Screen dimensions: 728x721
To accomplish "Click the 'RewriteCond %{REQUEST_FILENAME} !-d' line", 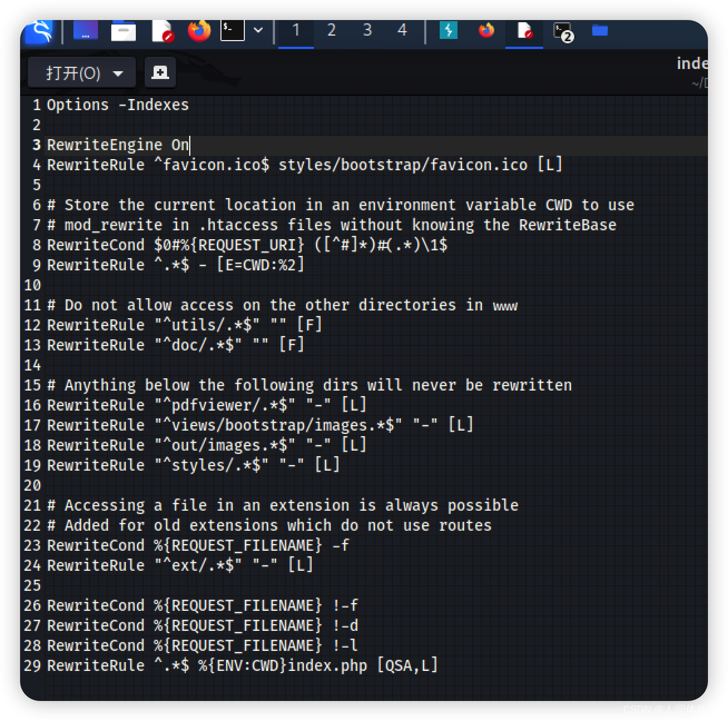I will [x=202, y=625].
